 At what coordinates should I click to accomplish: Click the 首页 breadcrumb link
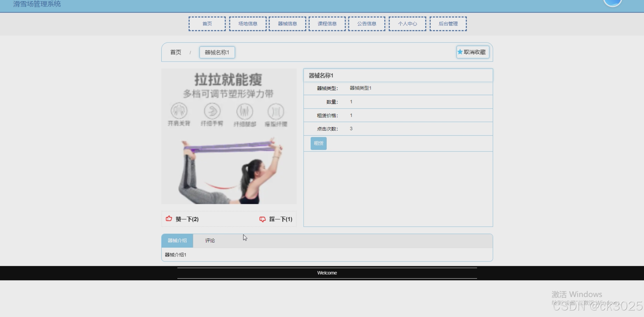tap(176, 52)
